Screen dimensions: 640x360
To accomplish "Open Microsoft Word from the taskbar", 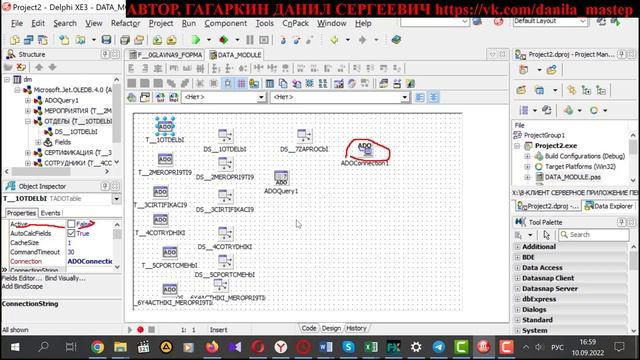I will click(x=326, y=347).
